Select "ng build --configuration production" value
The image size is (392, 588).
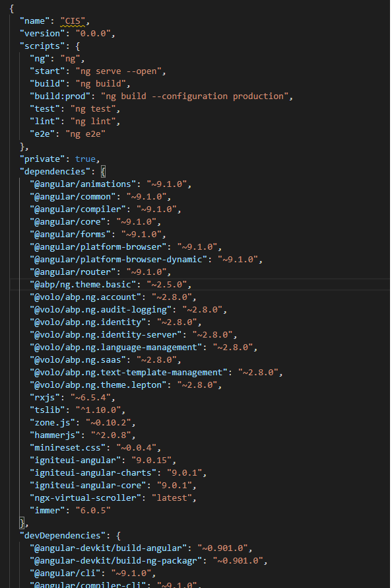(194, 96)
